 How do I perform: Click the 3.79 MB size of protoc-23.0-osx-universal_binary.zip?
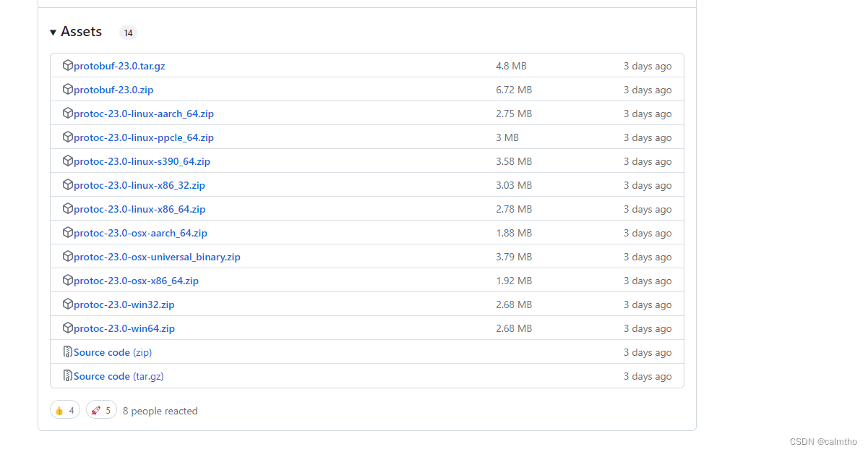coord(514,257)
